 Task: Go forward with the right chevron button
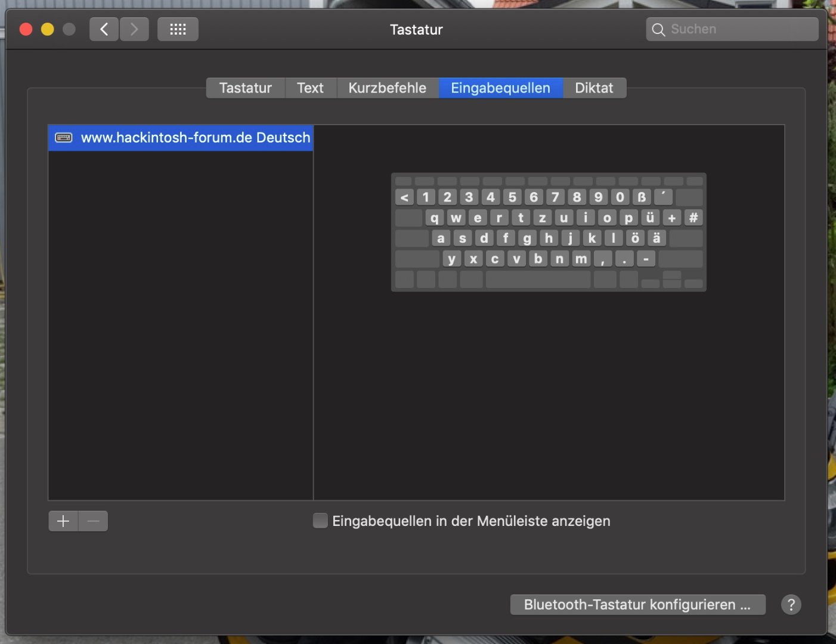coord(134,29)
